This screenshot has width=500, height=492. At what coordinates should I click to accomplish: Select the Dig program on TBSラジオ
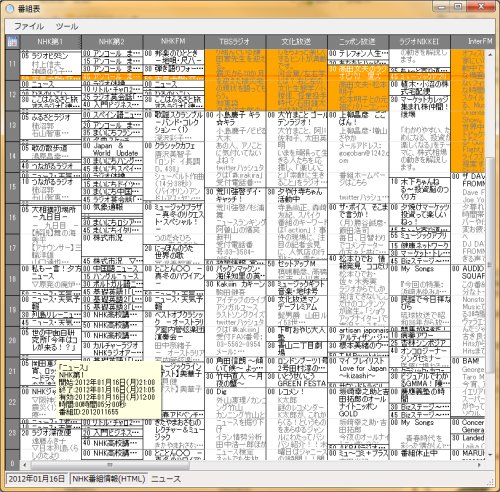(235, 423)
